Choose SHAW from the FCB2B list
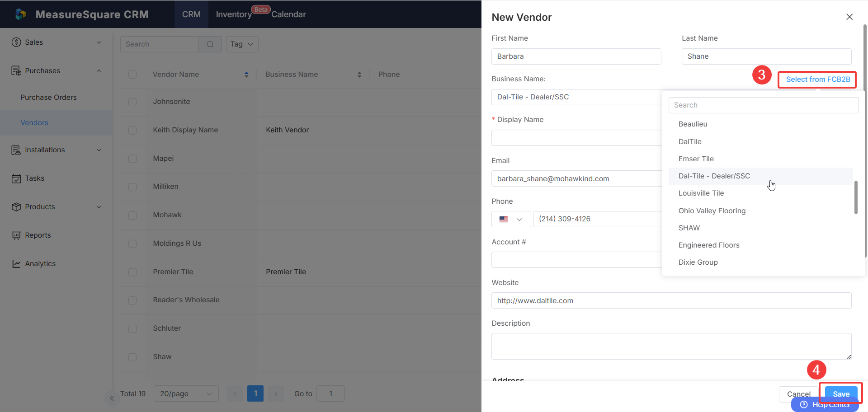The image size is (868, 412). pyautogui.click(x=761, y=228)
